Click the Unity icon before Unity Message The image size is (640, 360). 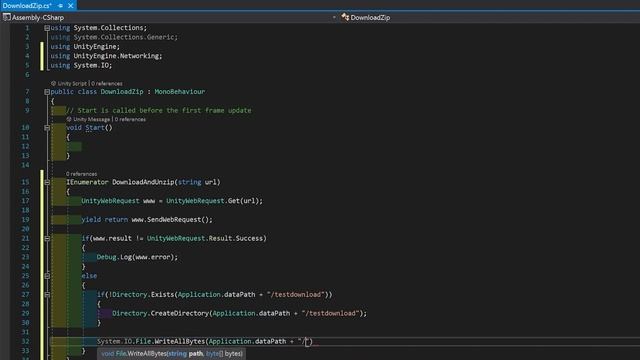pyautogui.click(x=69, y=119)
